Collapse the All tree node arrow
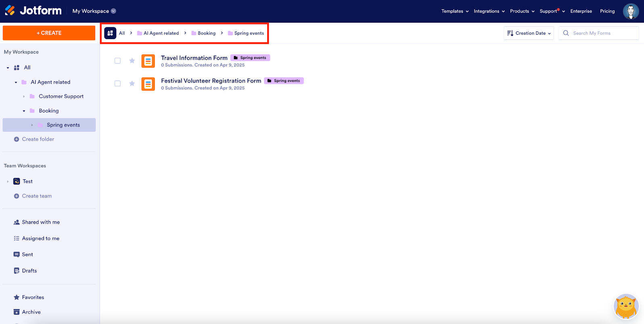The height and width of the screenshot is (324, 644). (8, 68)
